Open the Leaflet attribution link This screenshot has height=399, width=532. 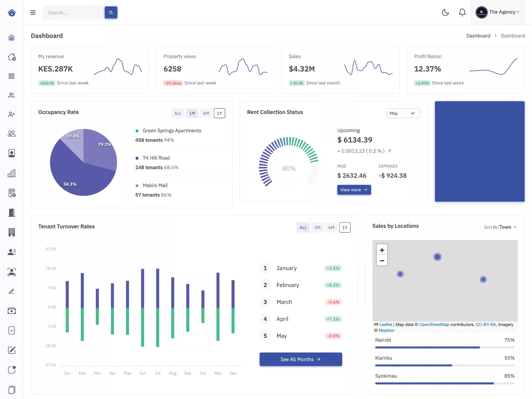click(x=386, y=325)
